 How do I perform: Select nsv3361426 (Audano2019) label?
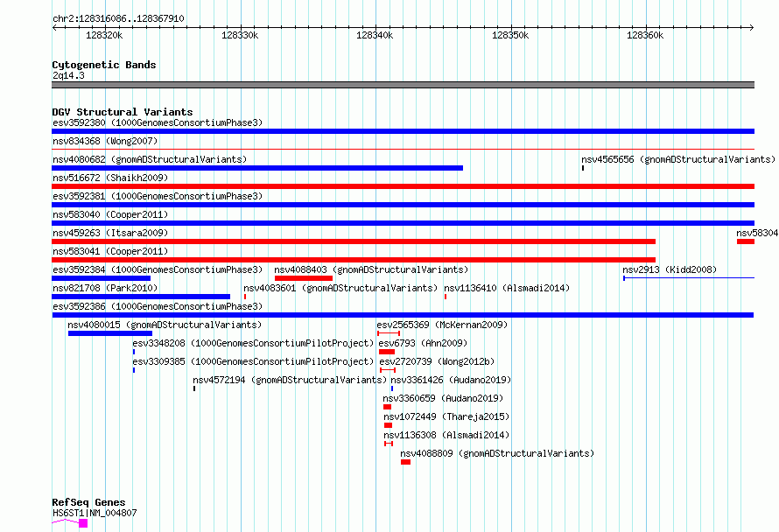pos(451,380)
